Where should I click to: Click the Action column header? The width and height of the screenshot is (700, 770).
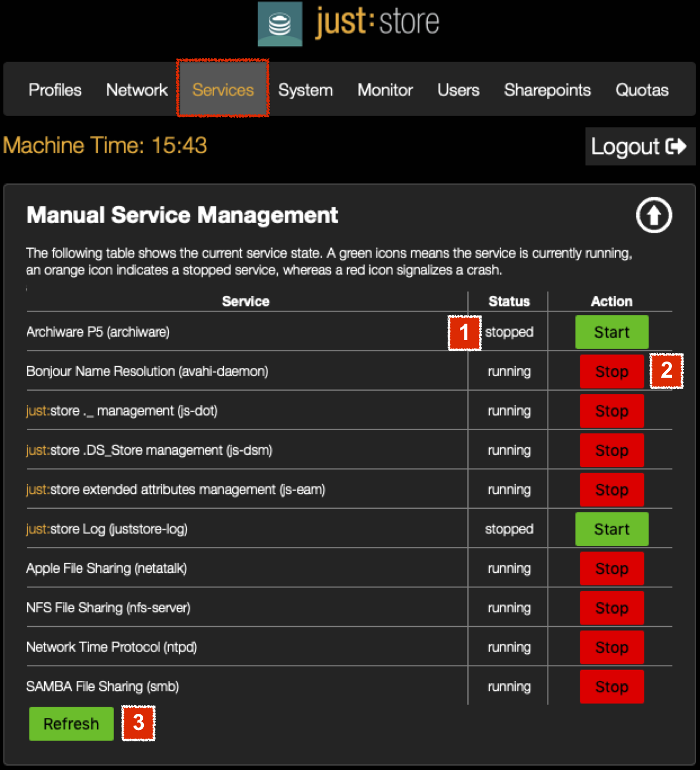click(611, 302)
